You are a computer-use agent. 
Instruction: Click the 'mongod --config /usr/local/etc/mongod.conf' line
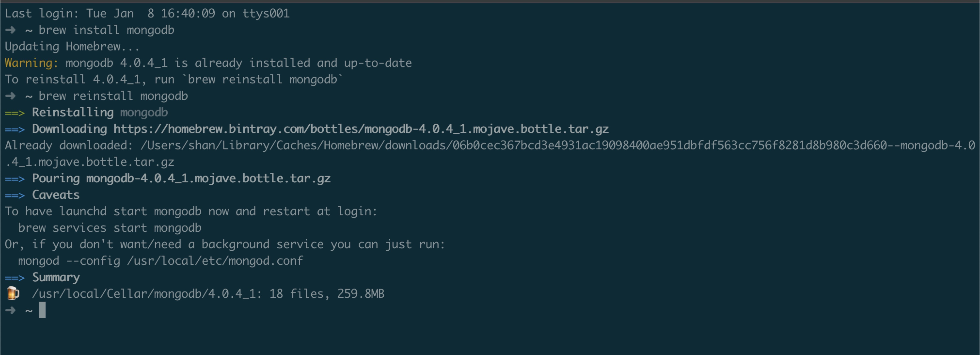point(160,261)
